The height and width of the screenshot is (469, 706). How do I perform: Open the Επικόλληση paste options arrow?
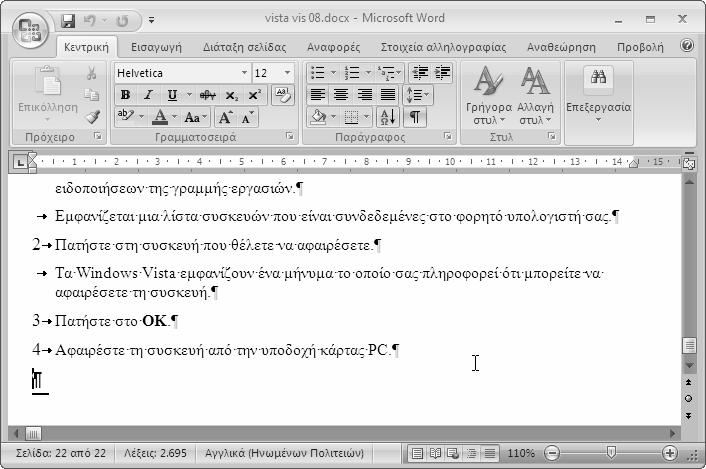[48, 120]
